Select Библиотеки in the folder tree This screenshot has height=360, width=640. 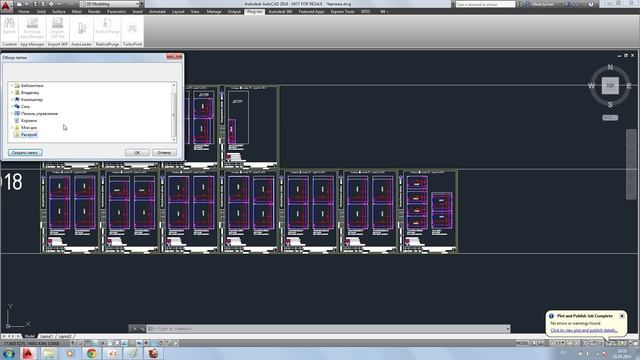click(x=32, y=86)
